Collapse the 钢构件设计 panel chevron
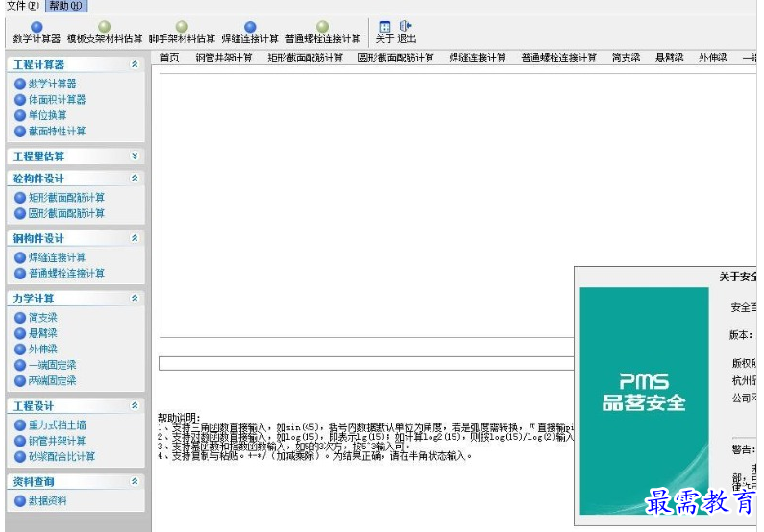The height and width of the screenshot is (532, 764). point(135,238)
